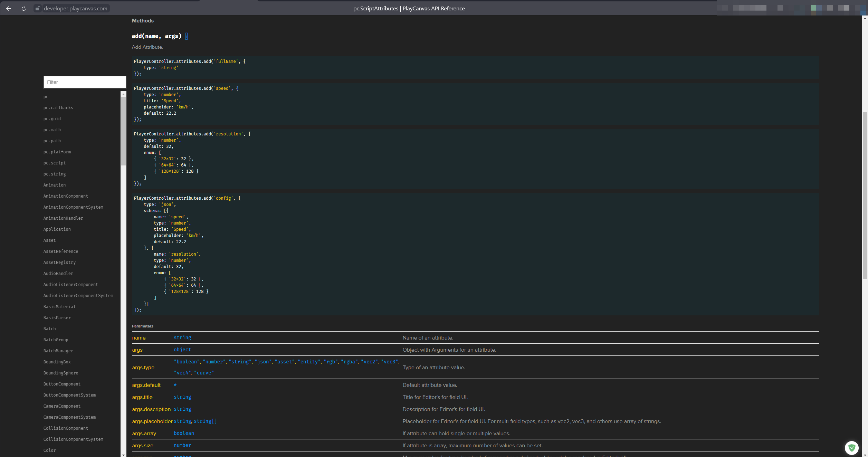This screenshot has height=457, width=868.
Task: Navigate to the AssetRegistry class reference
Action: pyautogui.click(x=59, y=262)
